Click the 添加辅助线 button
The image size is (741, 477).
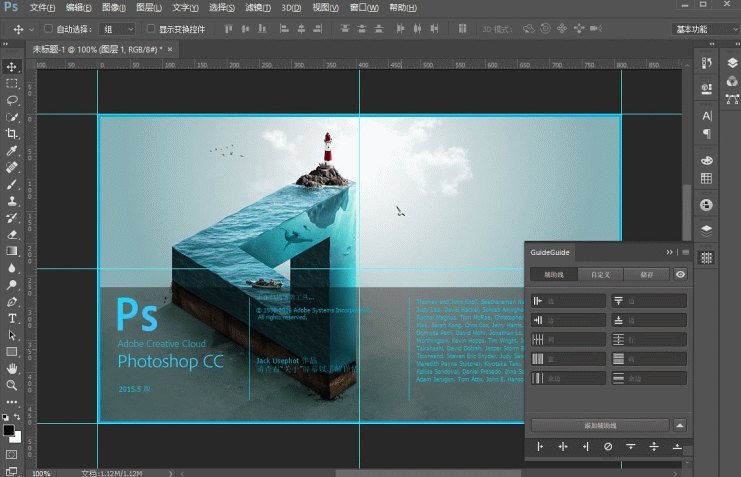[600, 424]
